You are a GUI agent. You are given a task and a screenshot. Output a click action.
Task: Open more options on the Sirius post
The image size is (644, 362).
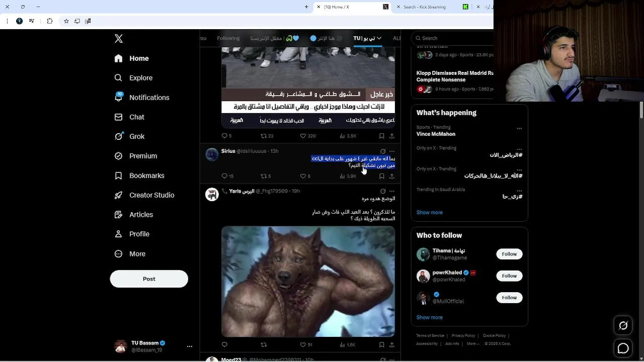tap(392, 151)
